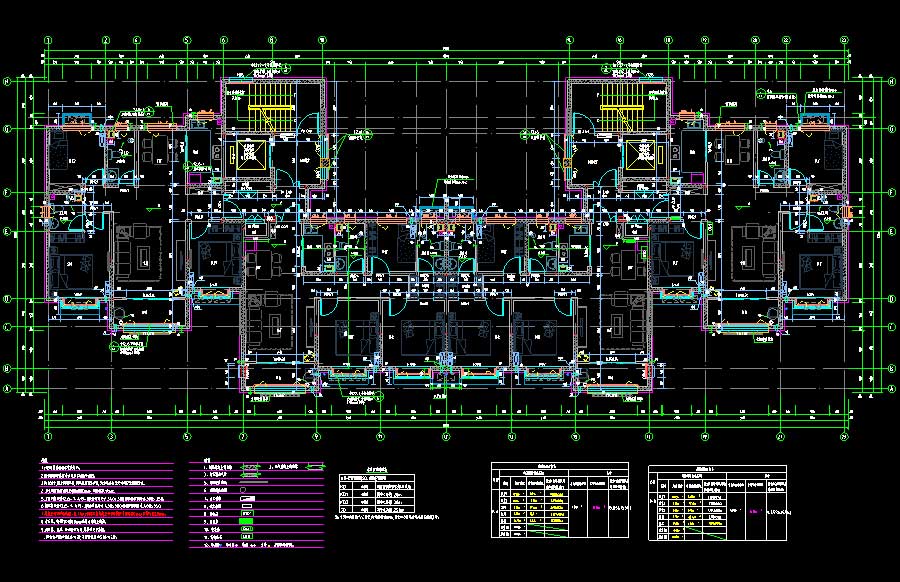Select the top-left column grid axis bubble

tap(47, 41)
